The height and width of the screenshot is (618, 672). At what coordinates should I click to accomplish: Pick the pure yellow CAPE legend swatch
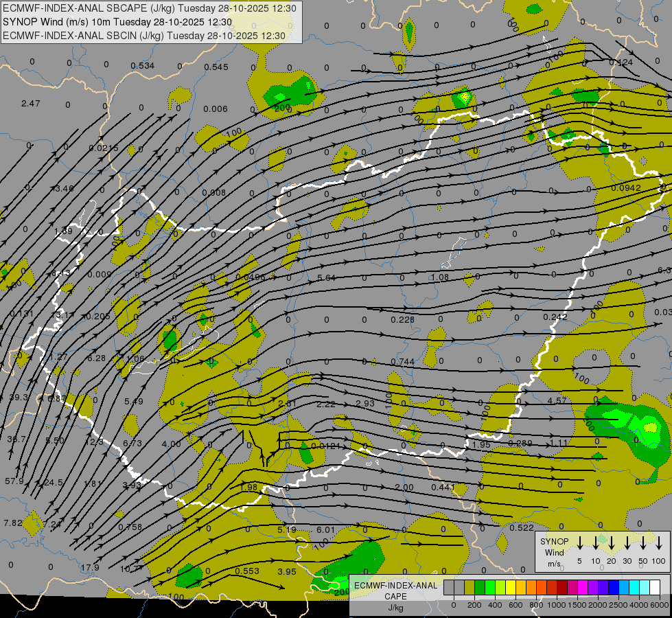511,587
